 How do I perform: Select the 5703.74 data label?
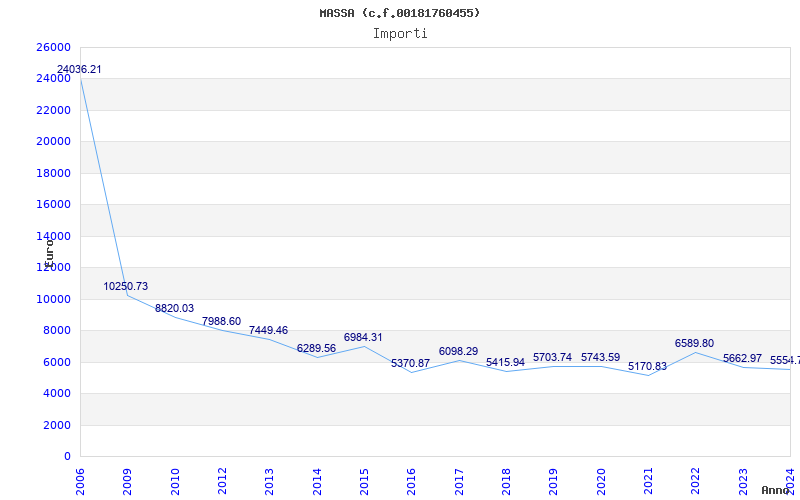[x=553, y=357]
